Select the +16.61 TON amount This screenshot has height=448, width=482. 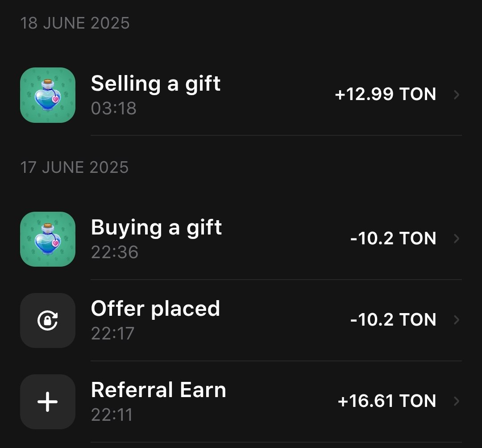click(387, 401)
